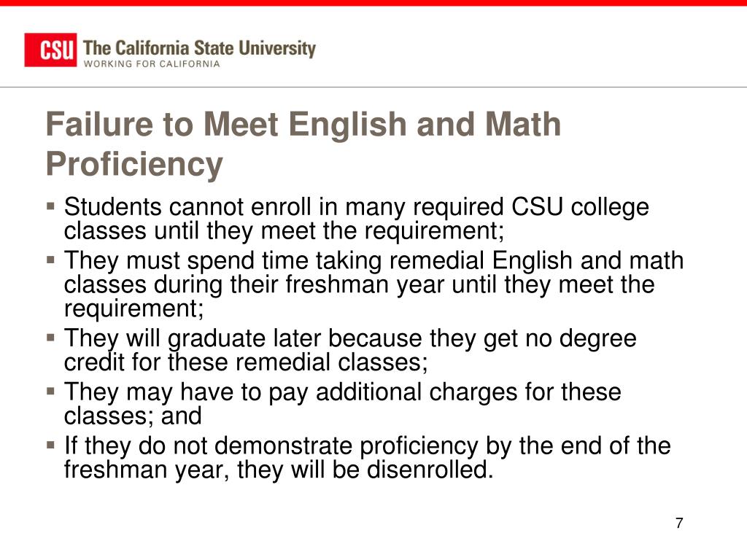Click the 'WORKING FOR CALIFORNIA' tagline
The height and width of the screenshot is (560, 747).
[x=152, y=64]
